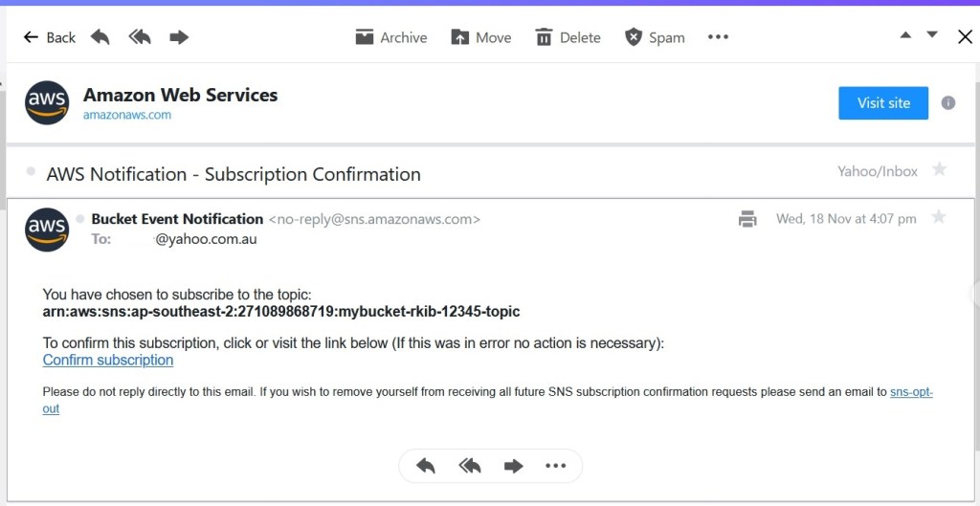Viewport: 980px width, 506px height.
Task: Delete the AWS notification email
Action: pos(568,37)
